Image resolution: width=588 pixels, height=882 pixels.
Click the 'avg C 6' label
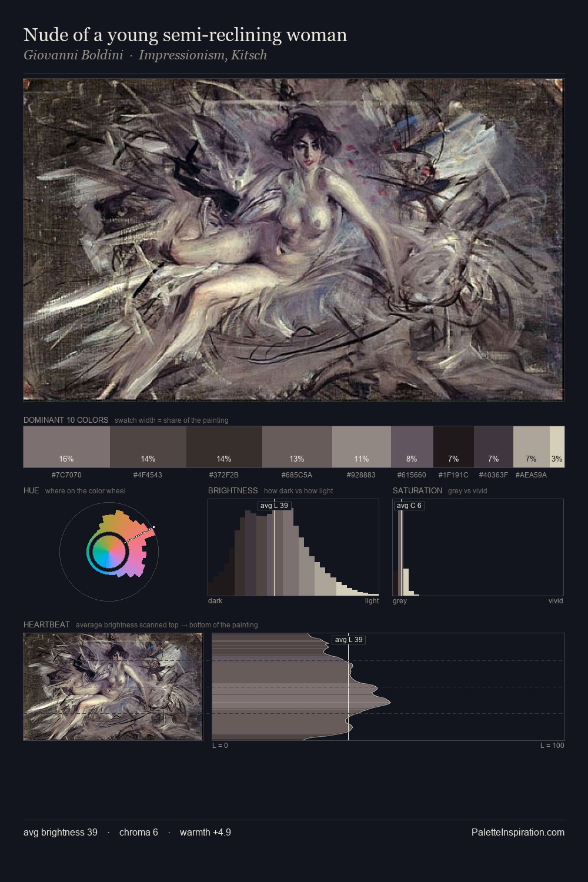(409, 506)
